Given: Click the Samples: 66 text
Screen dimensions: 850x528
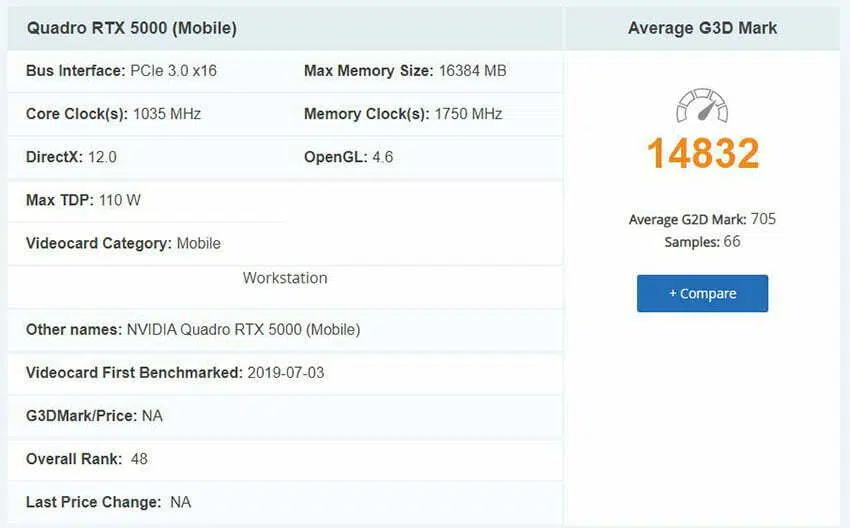Looking at the screenshot, I should [x=703, y=242].
